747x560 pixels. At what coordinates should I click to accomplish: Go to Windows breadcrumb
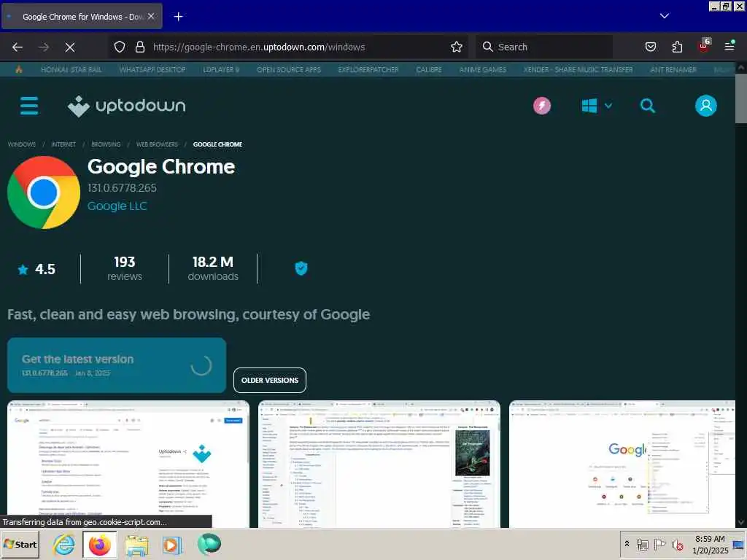(22, 144)
